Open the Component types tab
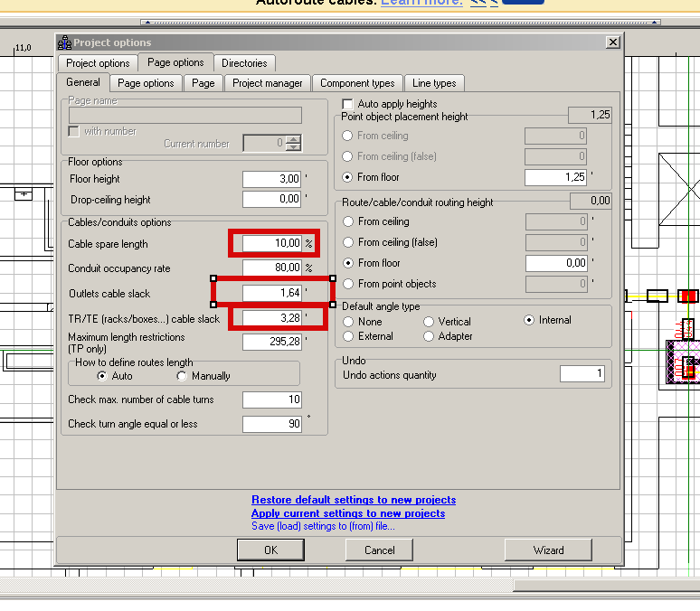This screenshot has height=611, width=700. [357, 83]
